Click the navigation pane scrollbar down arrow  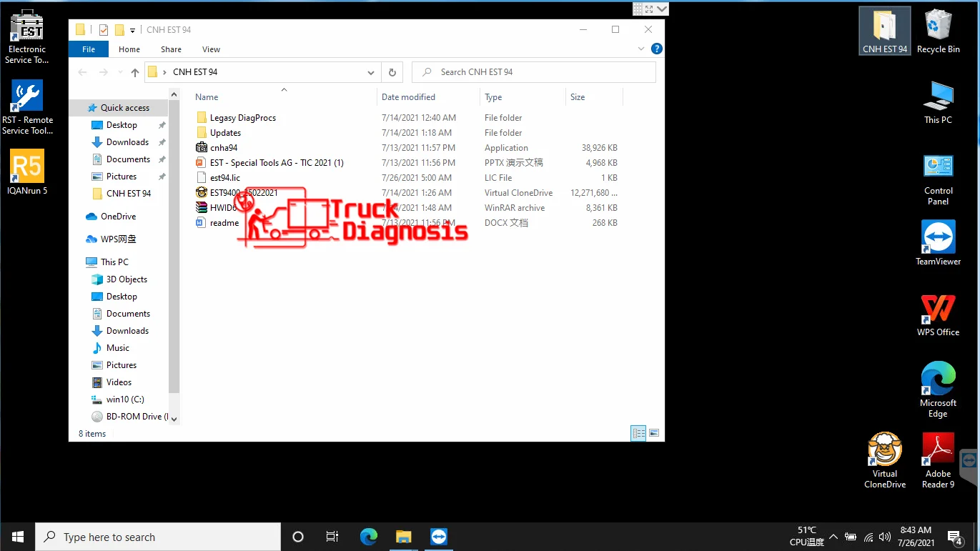point(174,419)
